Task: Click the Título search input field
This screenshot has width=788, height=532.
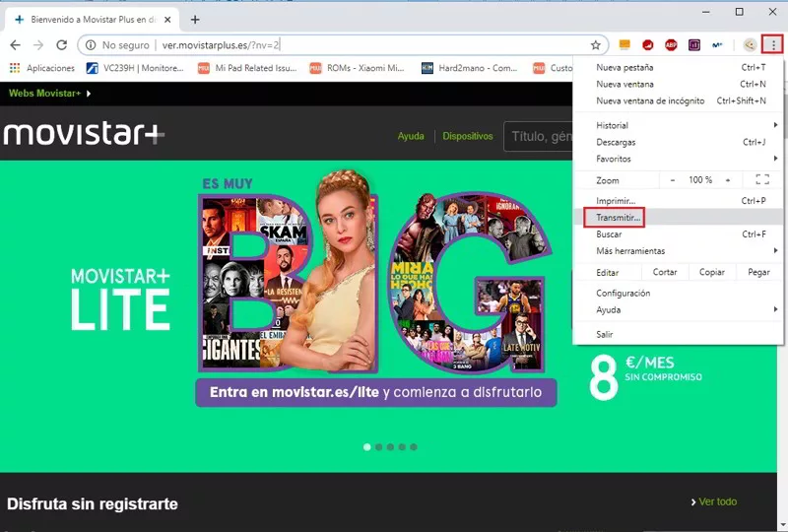Action: pyautogui.click(x=537, y=137)
